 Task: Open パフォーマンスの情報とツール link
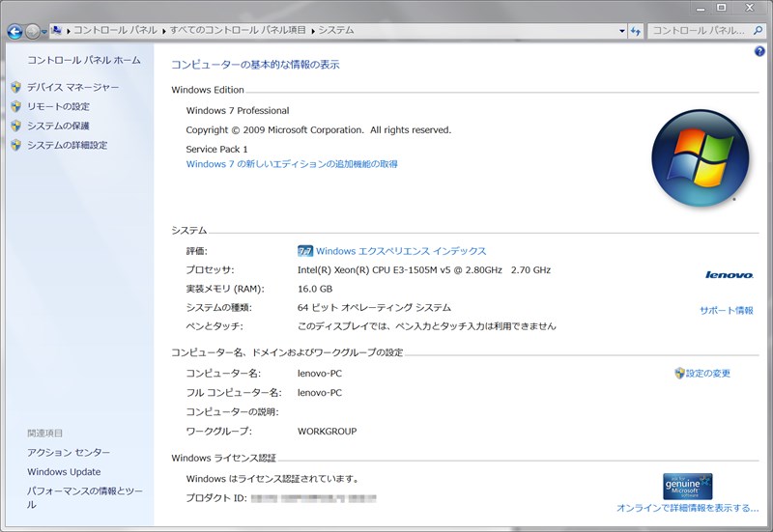tap(85, 497)
